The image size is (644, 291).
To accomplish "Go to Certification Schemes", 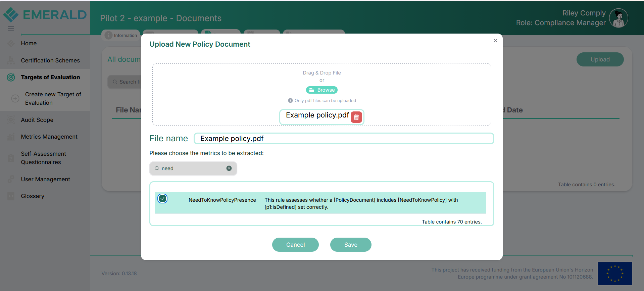I will pos(50,60).
